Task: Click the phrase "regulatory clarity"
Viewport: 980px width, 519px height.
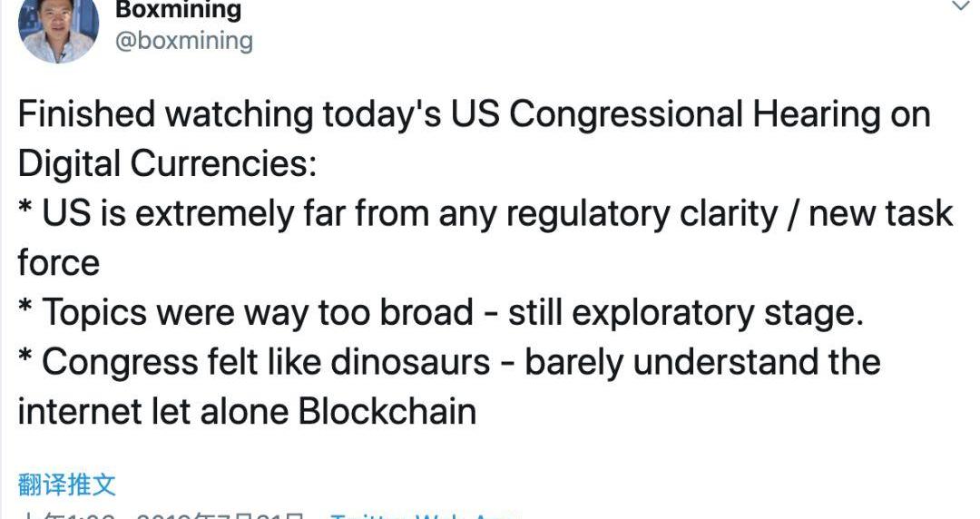Action: pos(642,214)
